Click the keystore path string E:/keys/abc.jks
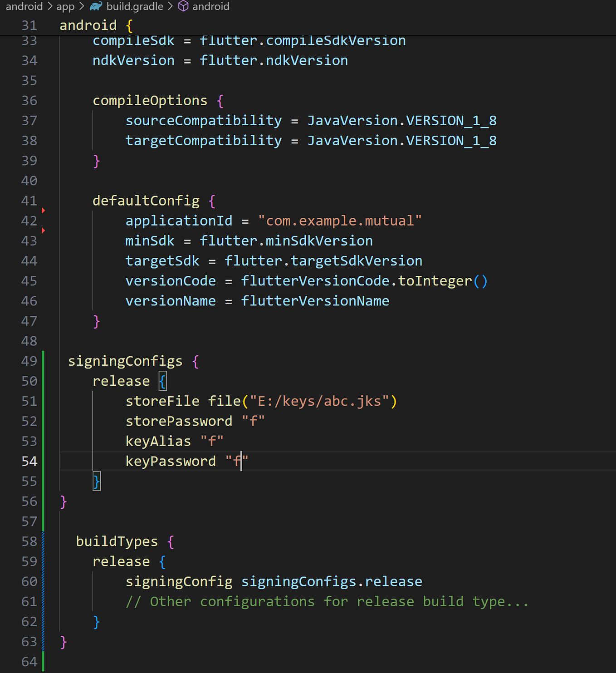This screenshot has width=616, height=673. click(x=319, y=401)
